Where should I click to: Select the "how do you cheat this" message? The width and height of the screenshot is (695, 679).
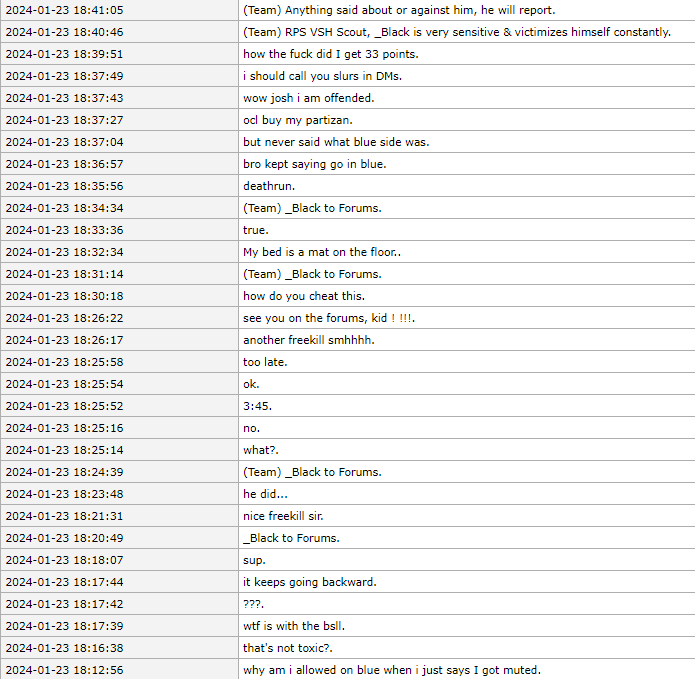coord(303,296)
